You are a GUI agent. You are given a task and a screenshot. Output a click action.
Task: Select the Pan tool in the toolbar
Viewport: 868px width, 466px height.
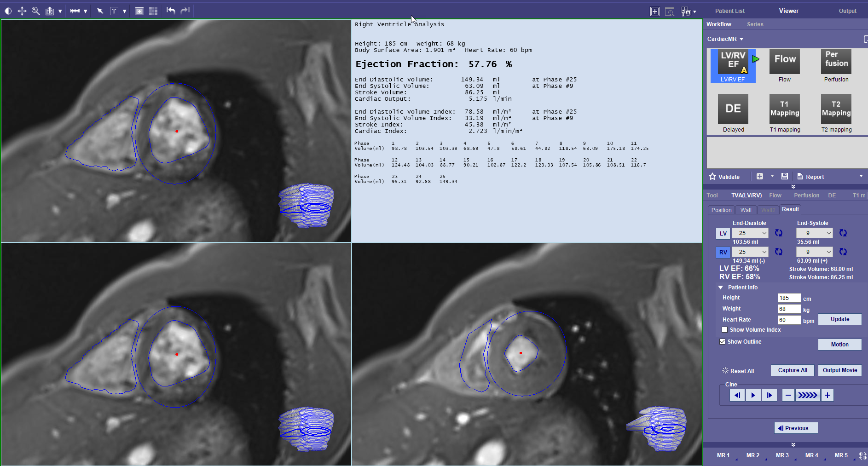tap(22, 11)
